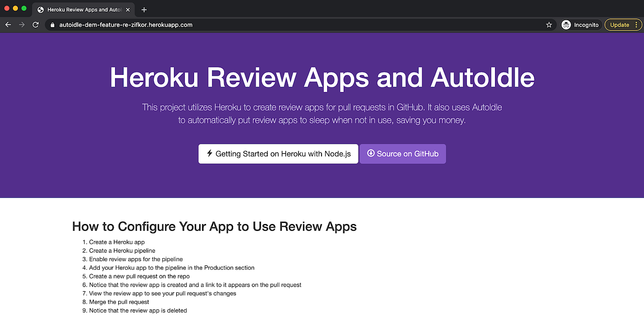Open the Chrome three-dot menu

click(x=636, y=25)
